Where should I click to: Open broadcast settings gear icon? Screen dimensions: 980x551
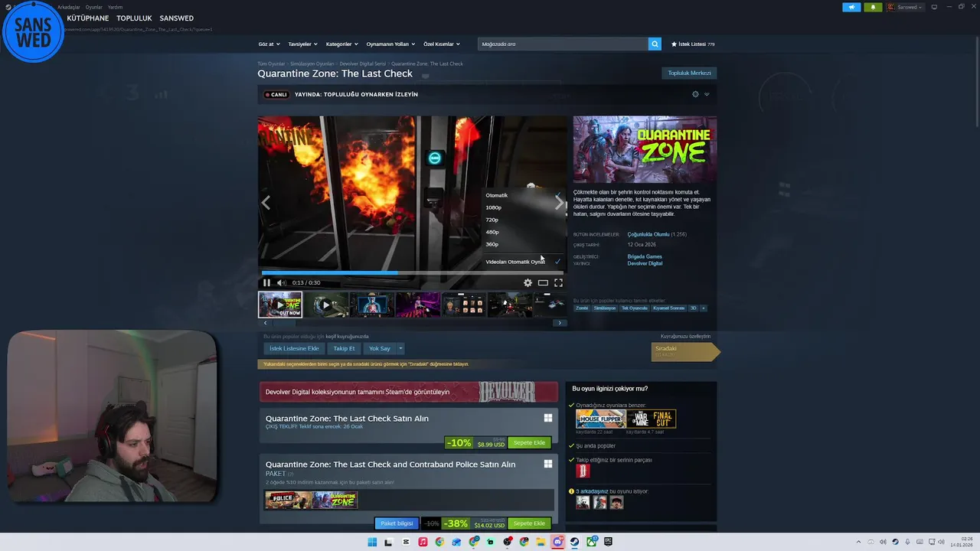point(695,94)
